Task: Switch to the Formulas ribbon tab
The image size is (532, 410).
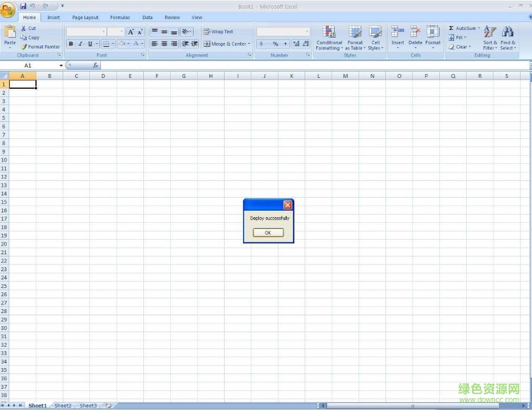Action: click(x=120, y=17)
